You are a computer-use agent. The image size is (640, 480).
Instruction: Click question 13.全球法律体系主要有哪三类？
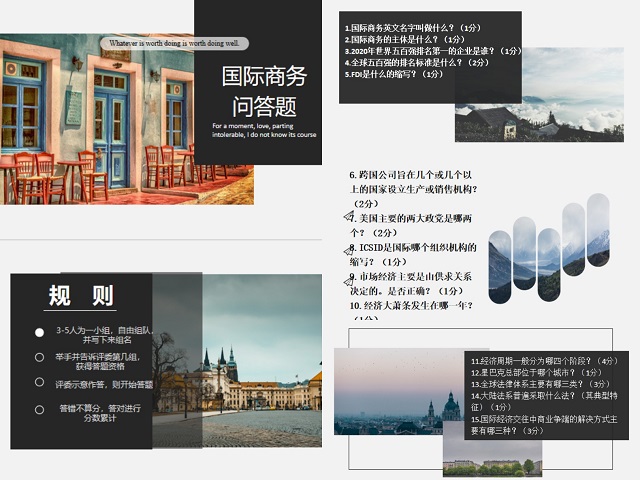point(540,384)
